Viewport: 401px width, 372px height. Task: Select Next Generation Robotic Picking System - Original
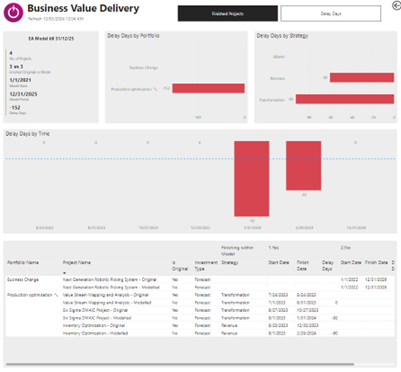[x=110, y=280]
